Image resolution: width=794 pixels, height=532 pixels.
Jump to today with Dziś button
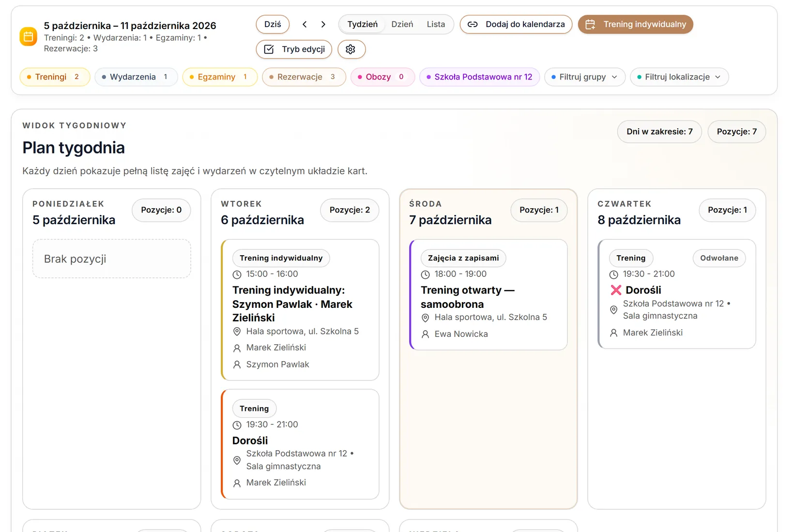pos(273,24)
